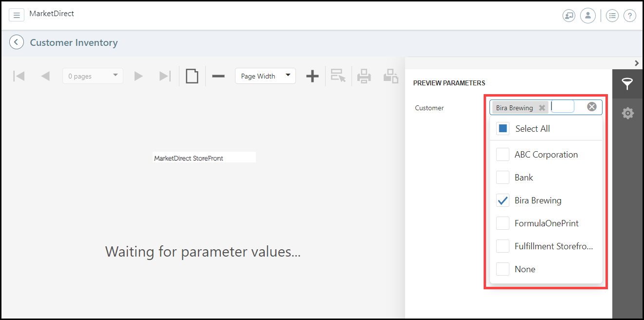Screen dimensions: 644x320
Task: Click the zoom in plus icon
Action: (x=312, y=76)
